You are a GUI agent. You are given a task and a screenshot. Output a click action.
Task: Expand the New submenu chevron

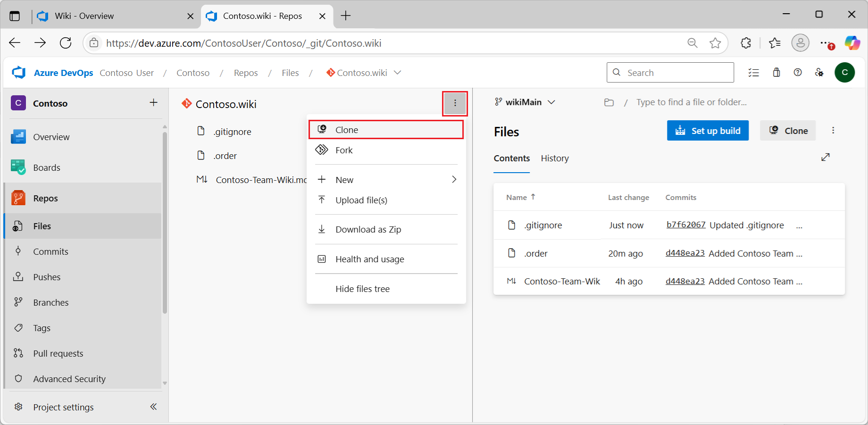[454, 179]
